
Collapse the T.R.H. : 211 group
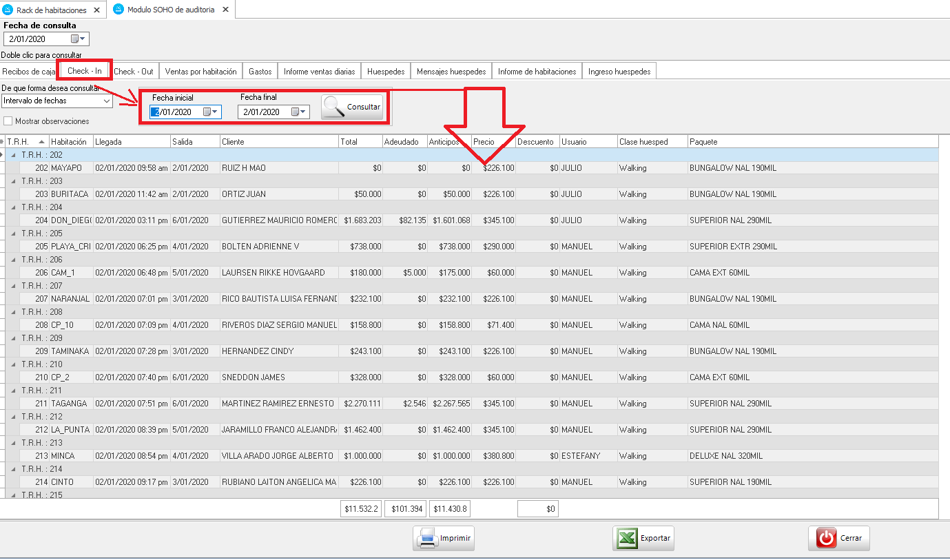pos(14,391)
